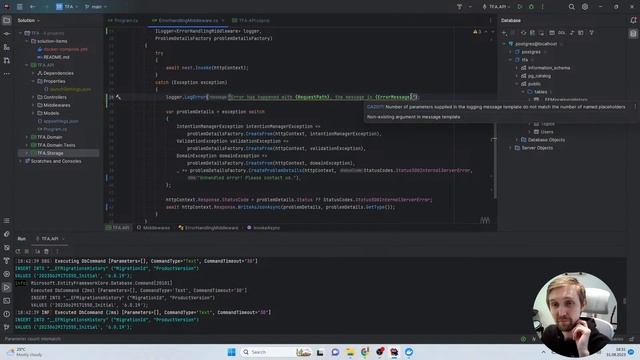Run the TFA.API configuration

[520, 7]
